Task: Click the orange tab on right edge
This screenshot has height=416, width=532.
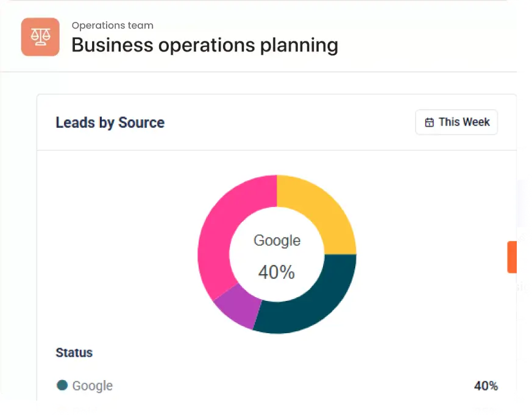Action: (x=512, y=257)
